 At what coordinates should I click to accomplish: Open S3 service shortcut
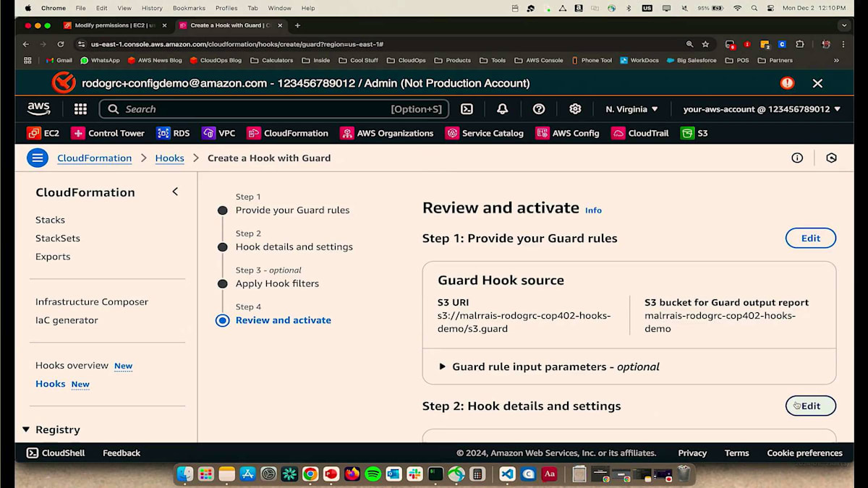click(694, 133)
